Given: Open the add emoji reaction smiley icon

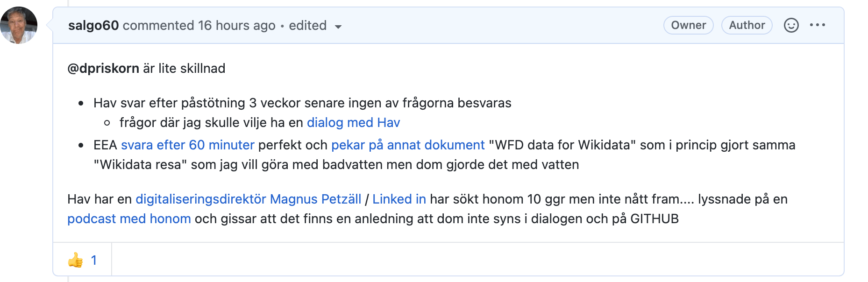Looking at the screenshot, I should coord(791,25).
